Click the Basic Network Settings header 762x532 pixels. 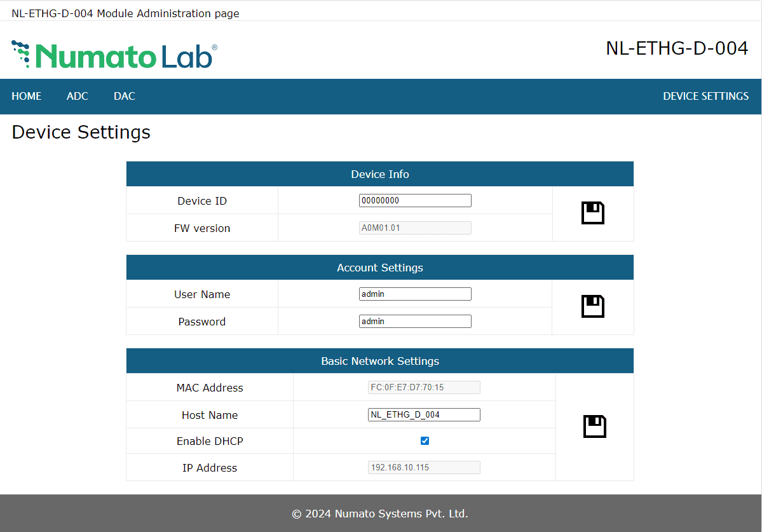pos(380,361)
